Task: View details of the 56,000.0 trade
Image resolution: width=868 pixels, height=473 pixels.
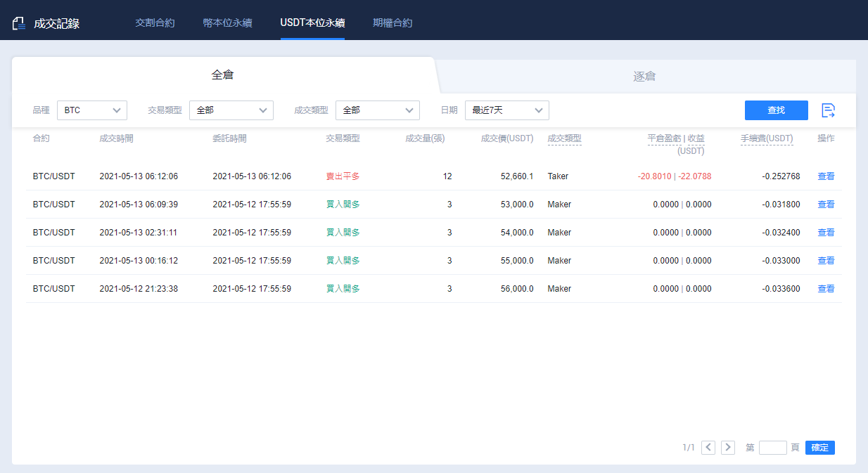Action: click(826, 289)
